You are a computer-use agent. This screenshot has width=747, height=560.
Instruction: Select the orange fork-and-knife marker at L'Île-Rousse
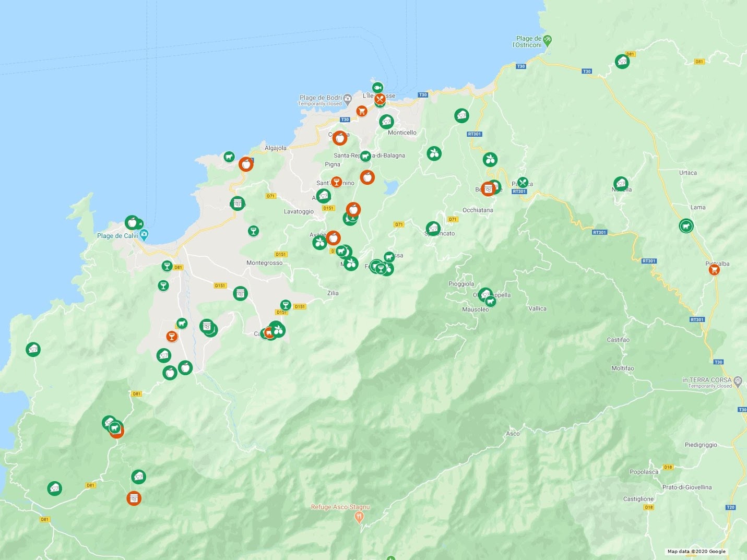click(380, 99)
